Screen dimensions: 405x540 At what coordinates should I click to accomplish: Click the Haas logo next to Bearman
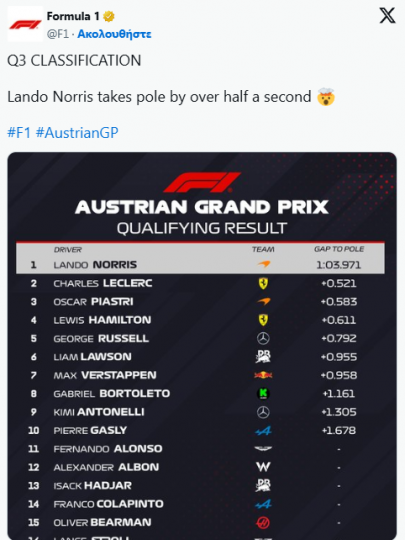pyautogui.click(x=263, y=522)
